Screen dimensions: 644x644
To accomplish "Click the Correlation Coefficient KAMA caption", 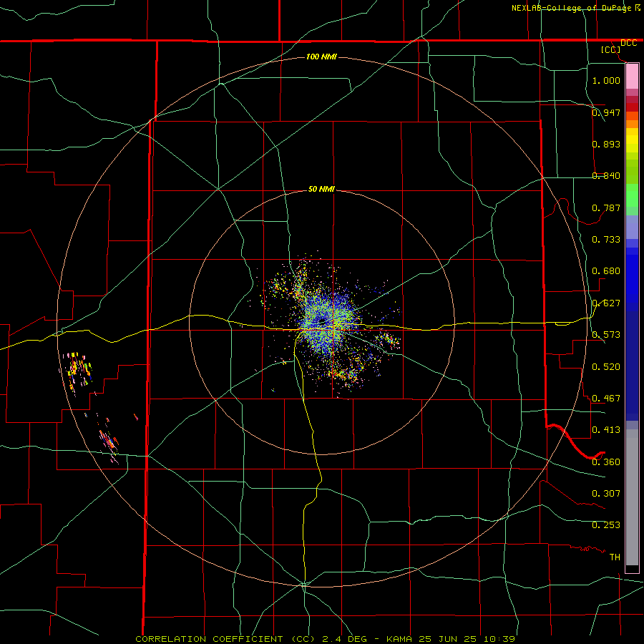I will coord(326,639).
